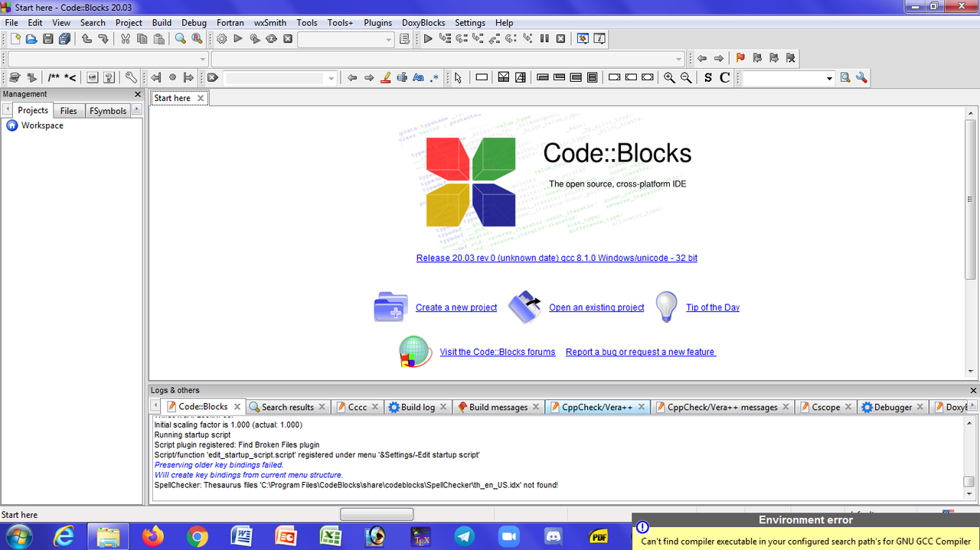Viewport: 980px width, 550px height.
Task: Click the Run green play icon
Action: (x=238, y=38)
